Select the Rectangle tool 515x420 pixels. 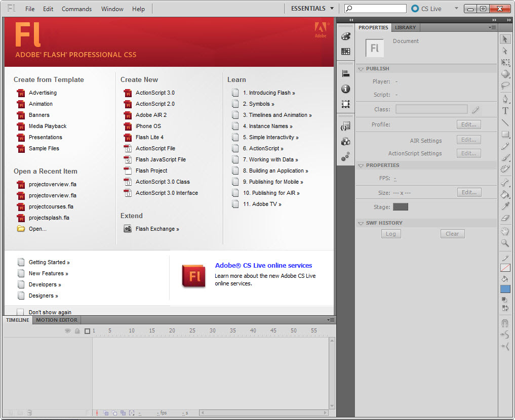point(505,134)
